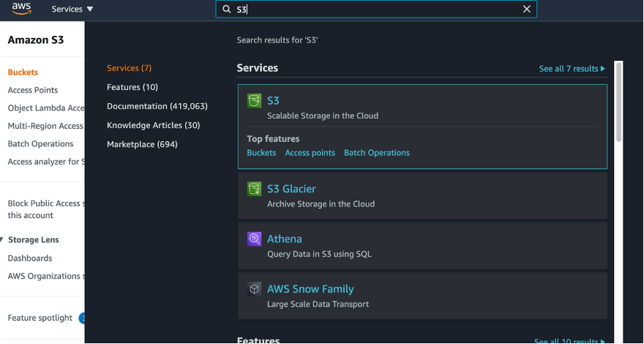Open Object Lambda Access Points in sidebar

(x=46, y=108)
